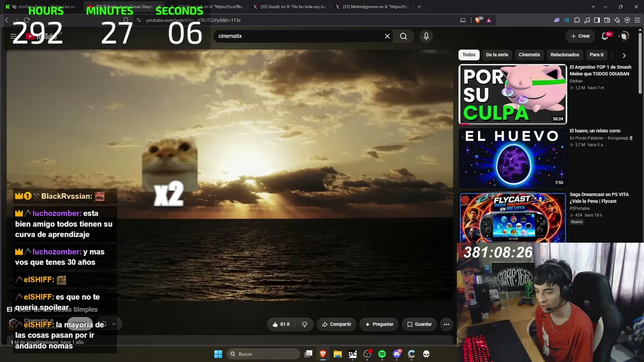
Task: Select the Cinematix filter chip
Action: point(529,55)
